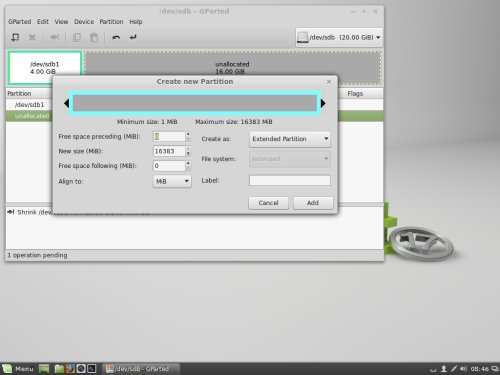Click Apply all operations icon
Screen dimensions: 500x375
point(133,37)
